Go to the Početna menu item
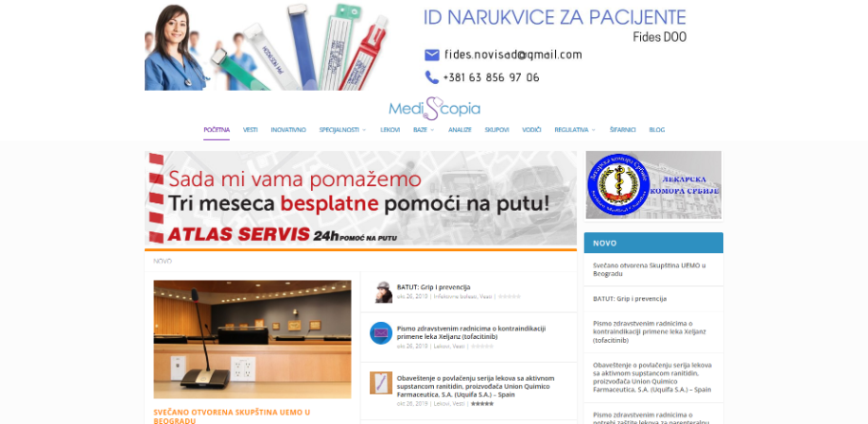Screen dimensions: 868x424 coord(217,130)
